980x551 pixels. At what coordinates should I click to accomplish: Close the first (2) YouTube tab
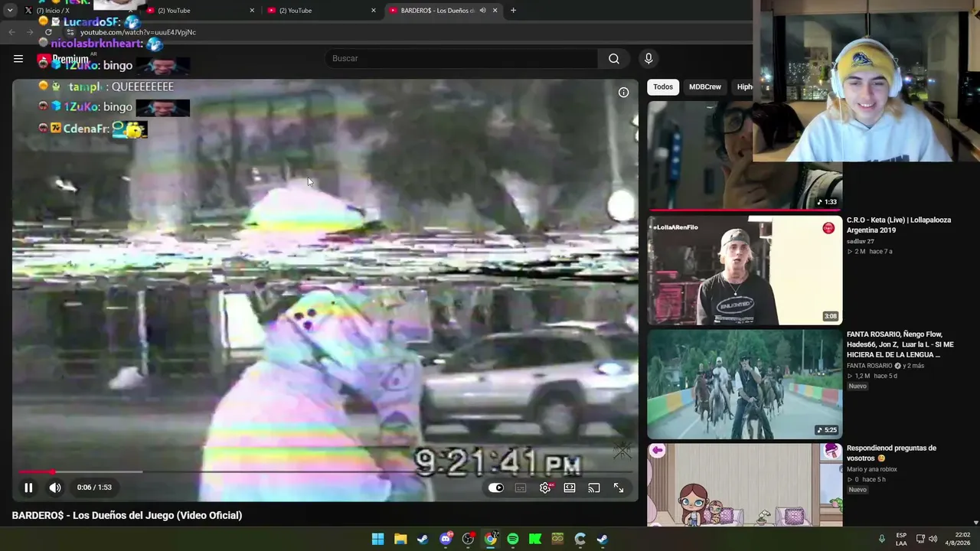click(x=252, y=10)
